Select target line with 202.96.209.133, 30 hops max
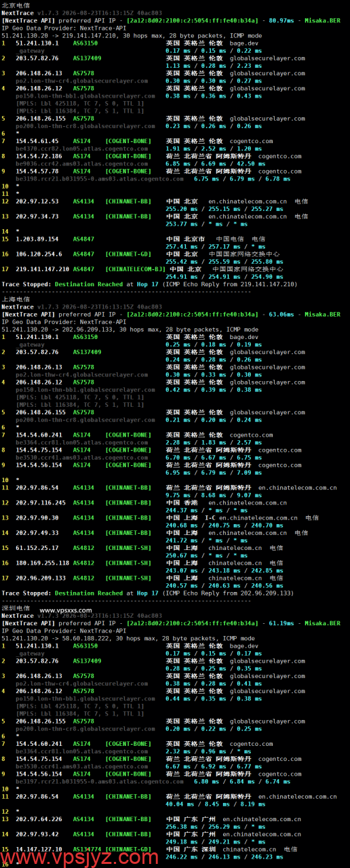Viewport: 350px width, 868px height. coord(130,330)
